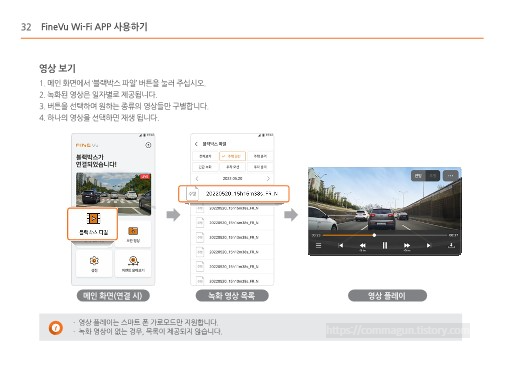The width and height of the screenshot is (510, 378).
Task: Select the checked orange filter tab
Action: click(x=232, y=156)
